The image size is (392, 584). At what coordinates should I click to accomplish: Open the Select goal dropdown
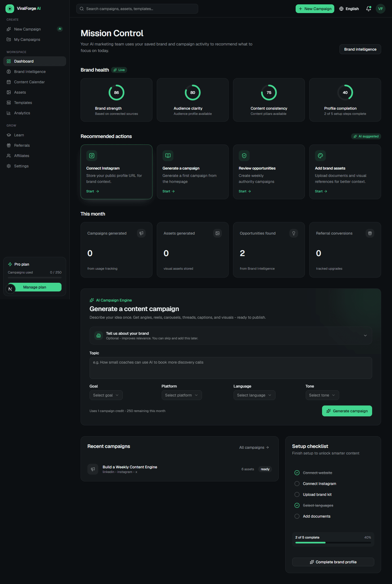tap(106, 395)
